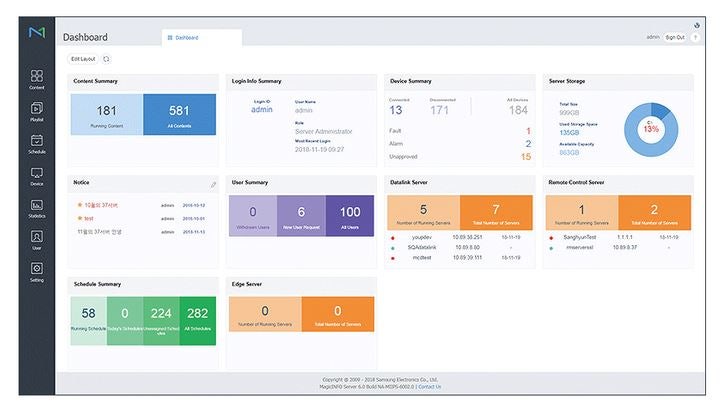Open the Contact Us link in footer
Image resolution: width=724 pixels, height=415 pixels.
429,387
